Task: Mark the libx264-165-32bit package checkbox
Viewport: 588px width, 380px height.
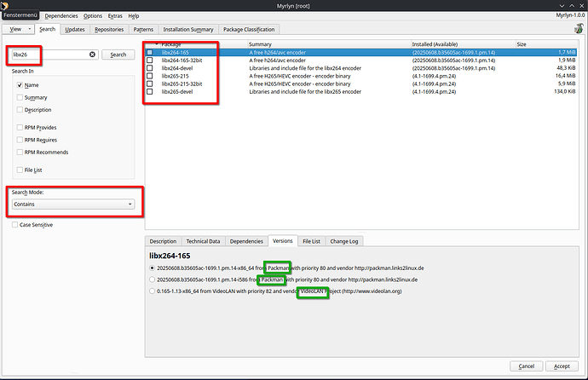Action: [150, 60]
